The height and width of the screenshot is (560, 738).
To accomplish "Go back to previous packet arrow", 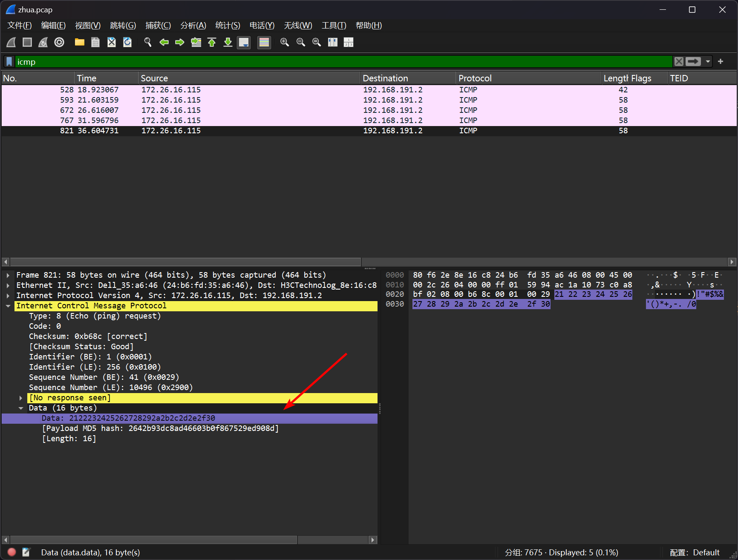I will (164, 42).
